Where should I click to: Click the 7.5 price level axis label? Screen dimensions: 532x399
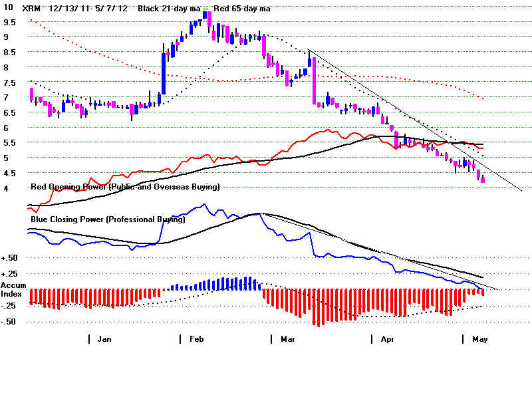click(x=9, y=82)
